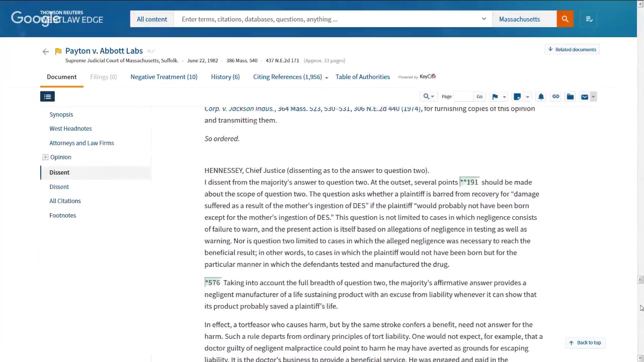This screenshot has width=644, height=362.
Task: Expand the Citing References dropdown arrow
Action: [x=327, y=77]
